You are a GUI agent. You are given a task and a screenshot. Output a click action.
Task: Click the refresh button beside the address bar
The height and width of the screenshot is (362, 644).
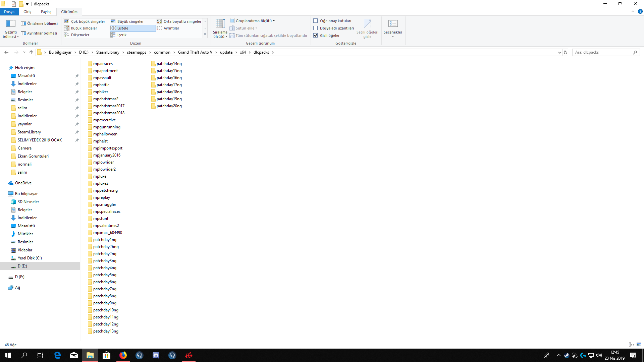pyautogui.click(x=566, y=52)
